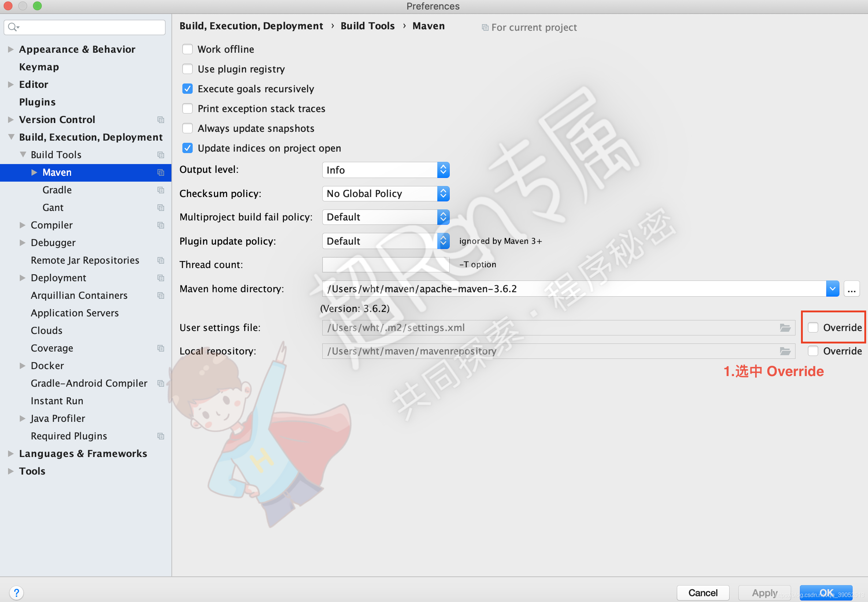Expand the Languages & Frameworks section
Screen dimensions: 868x602
[x=11, y=454]
